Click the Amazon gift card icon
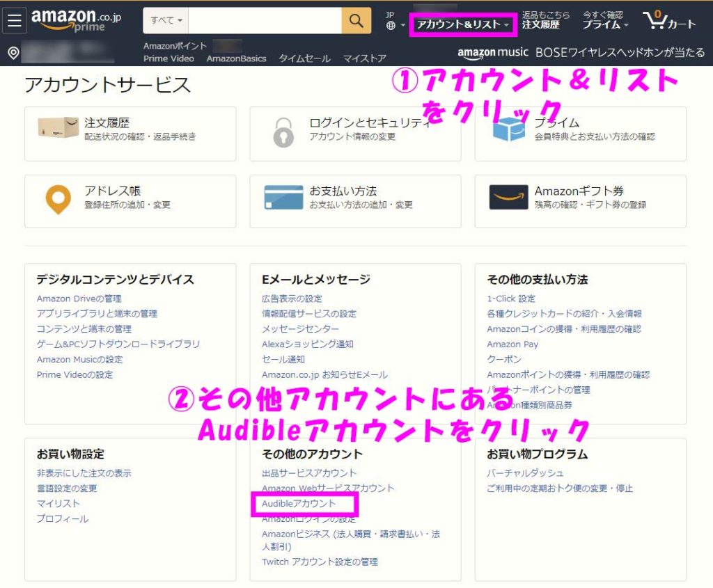The image size is (713, 588). tap(508, 197)
